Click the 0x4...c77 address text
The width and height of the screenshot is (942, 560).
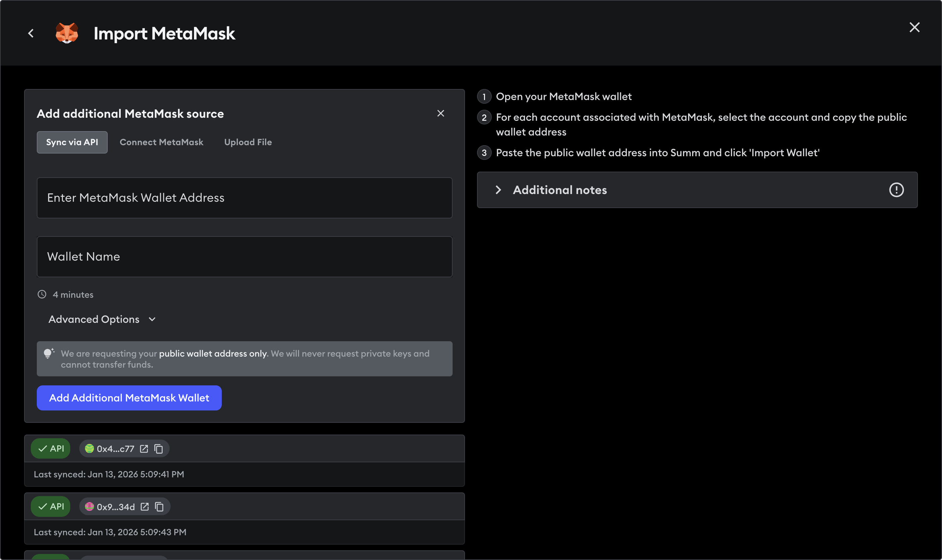point(115,449)
